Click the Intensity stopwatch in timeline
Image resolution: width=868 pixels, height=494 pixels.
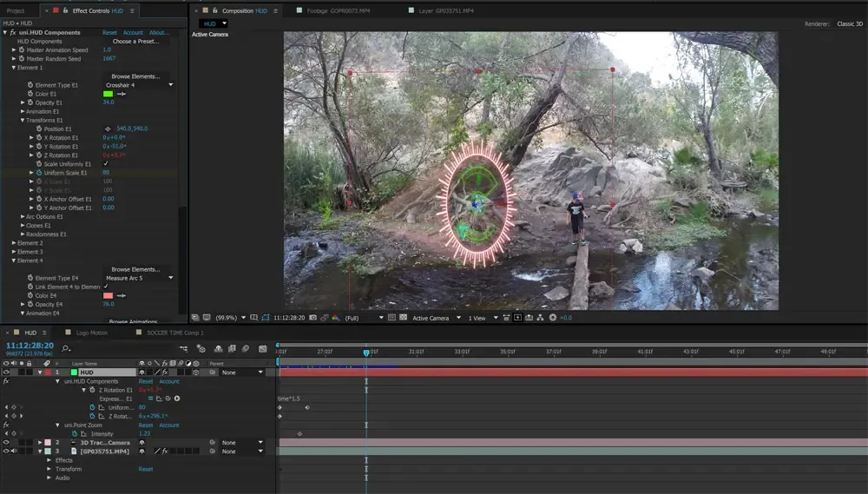74,433
